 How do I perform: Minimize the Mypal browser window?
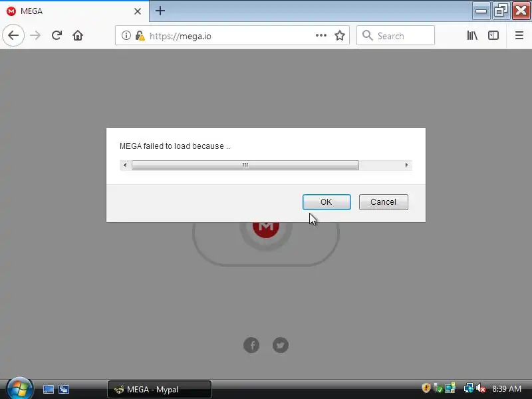click(481, 11)
